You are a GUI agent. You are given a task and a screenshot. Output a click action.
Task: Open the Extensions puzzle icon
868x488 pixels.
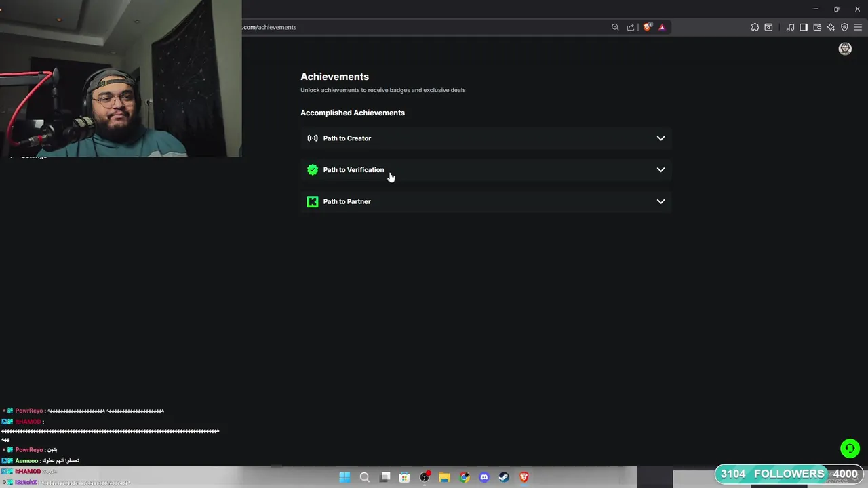[x=755, y=27]
